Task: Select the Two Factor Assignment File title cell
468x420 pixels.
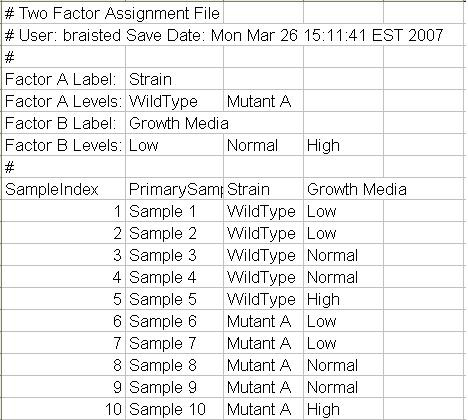Action: coord(112,14)
